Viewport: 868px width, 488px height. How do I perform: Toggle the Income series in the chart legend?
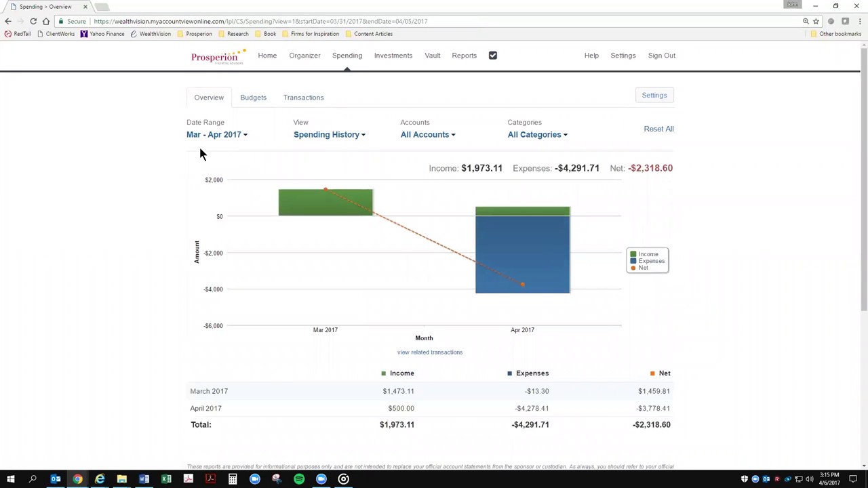point(644,253)
